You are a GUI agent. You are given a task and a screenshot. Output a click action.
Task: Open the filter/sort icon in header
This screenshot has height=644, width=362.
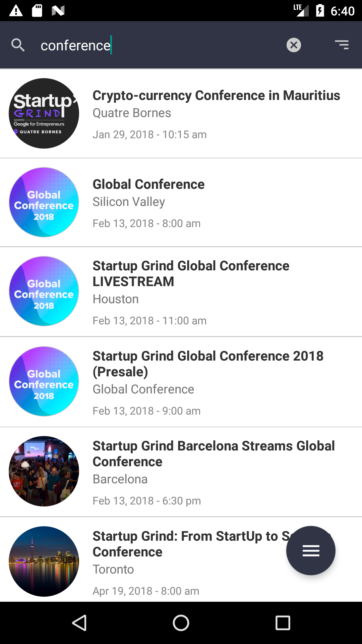[342, 45]
